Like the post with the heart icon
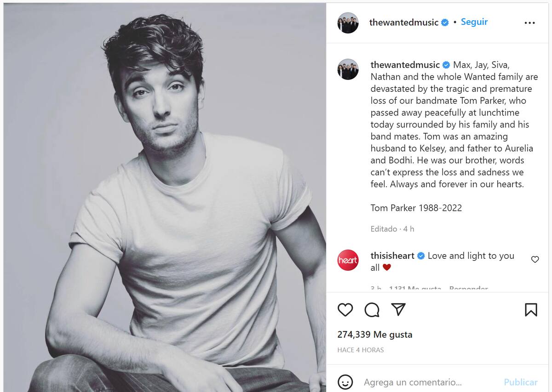 point(345,310)
